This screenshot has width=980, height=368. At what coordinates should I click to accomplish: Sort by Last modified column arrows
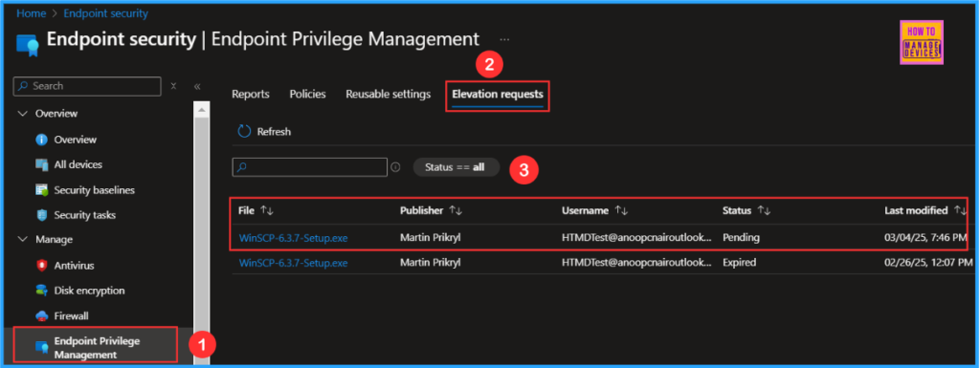coord(961,211)
